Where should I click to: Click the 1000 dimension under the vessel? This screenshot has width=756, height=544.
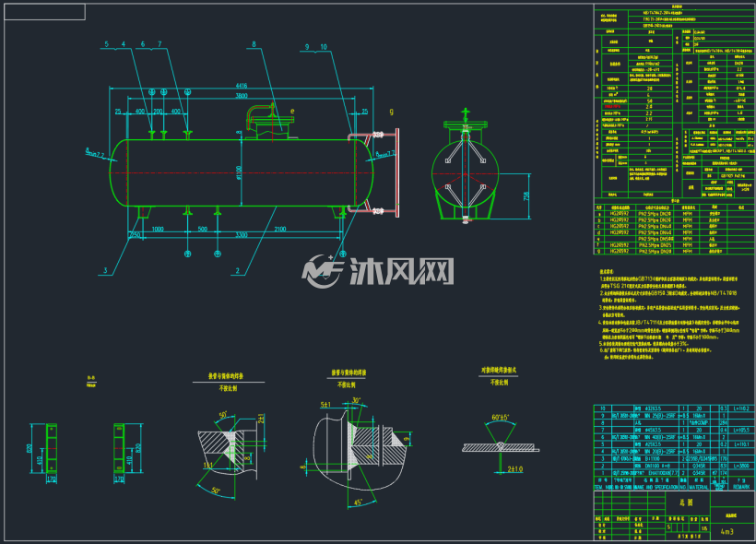(158, 229)
